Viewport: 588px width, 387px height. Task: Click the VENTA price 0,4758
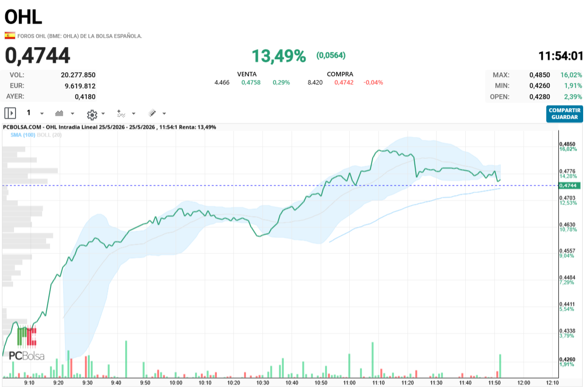(251, 82)
